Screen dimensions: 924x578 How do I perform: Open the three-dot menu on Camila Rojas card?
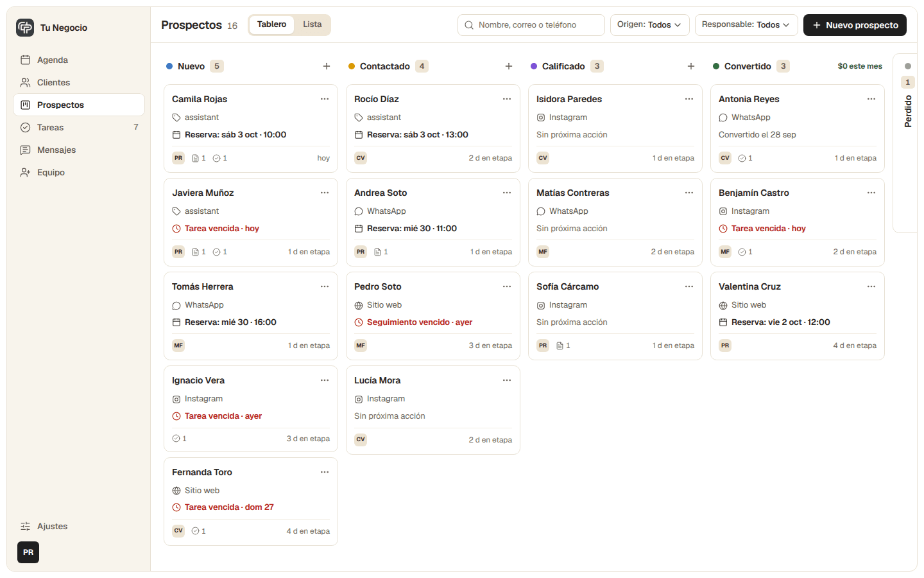coord(325,99)
